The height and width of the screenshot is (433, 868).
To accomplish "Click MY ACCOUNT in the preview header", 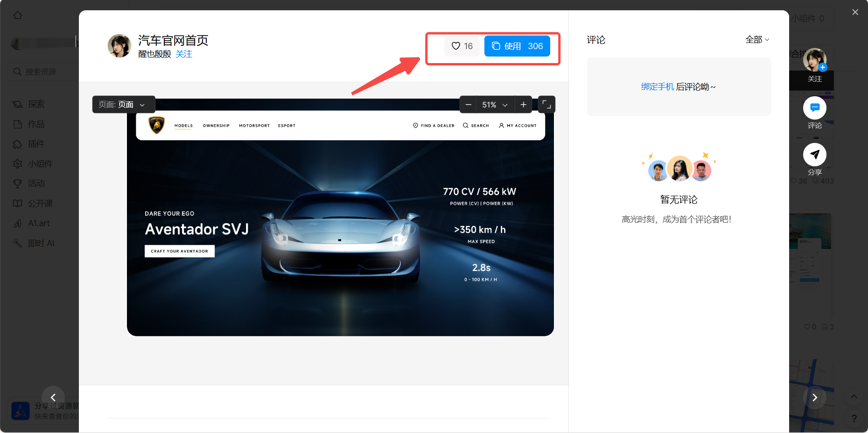I will coord(518,126).
